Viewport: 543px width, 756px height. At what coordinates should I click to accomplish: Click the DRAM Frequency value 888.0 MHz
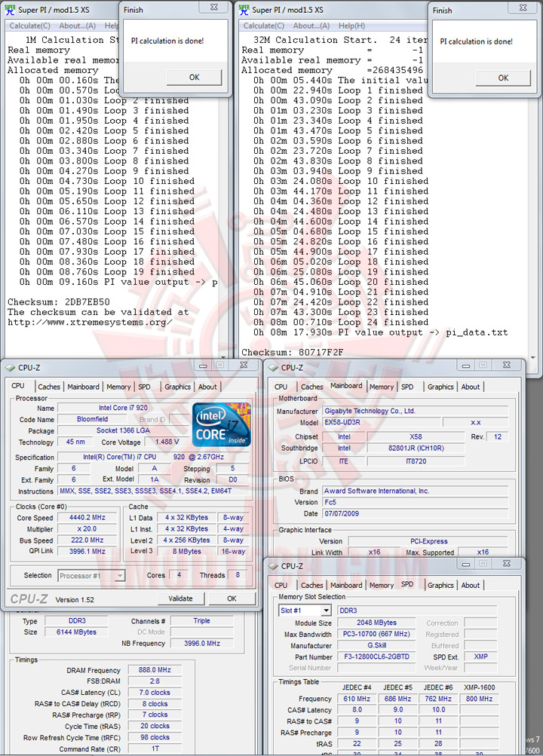coord(155,669)
